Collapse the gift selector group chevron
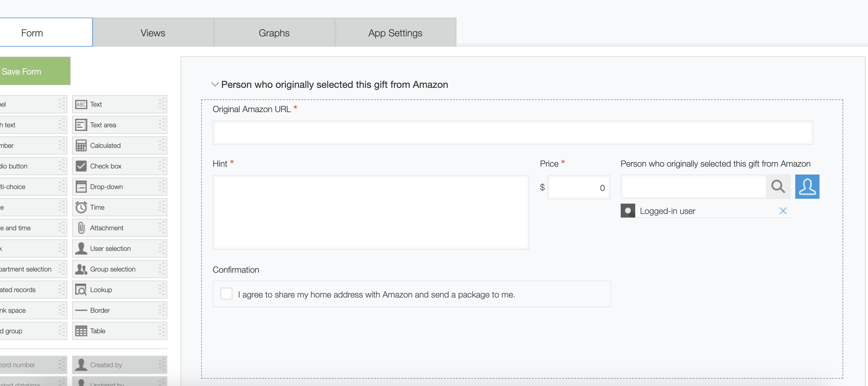 pos(215,84)
